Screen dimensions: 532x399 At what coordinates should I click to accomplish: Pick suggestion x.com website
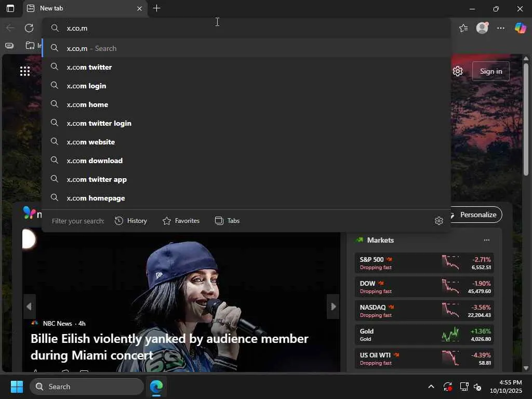tap(247, 142)
